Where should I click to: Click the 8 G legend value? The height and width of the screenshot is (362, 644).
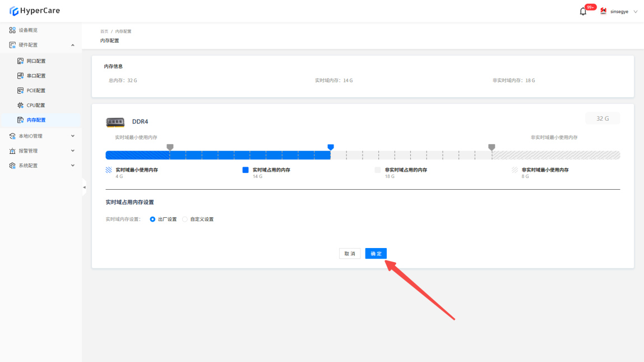[525, 176]
